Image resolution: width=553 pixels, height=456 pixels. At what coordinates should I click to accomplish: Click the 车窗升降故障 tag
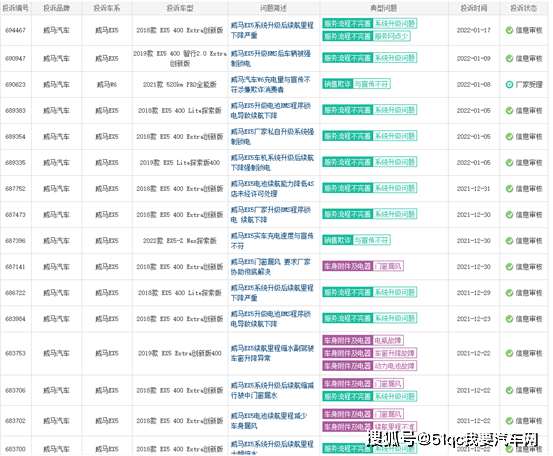(x=395, y=353)
